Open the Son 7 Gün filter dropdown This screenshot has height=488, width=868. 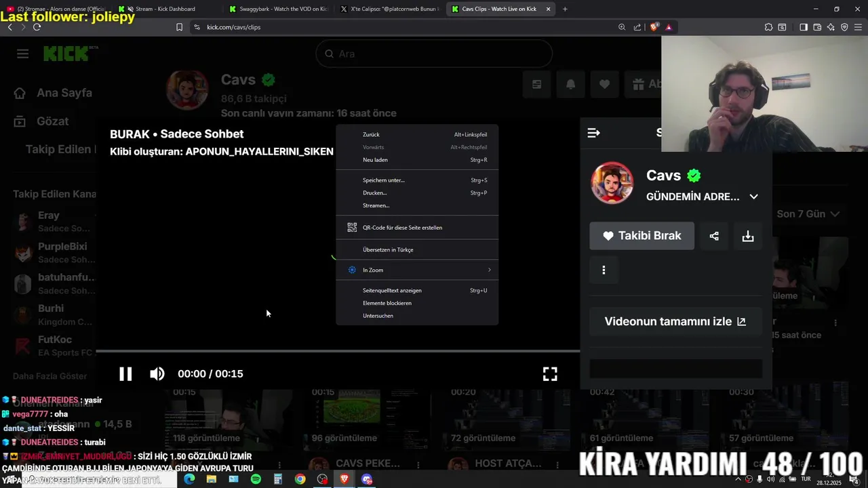[808, 213]
